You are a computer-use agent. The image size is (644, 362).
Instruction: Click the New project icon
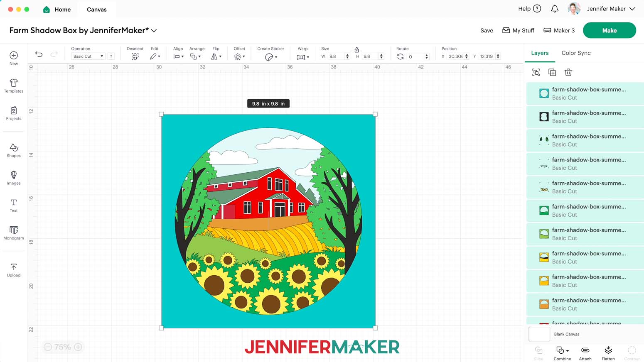pos(14,55)
